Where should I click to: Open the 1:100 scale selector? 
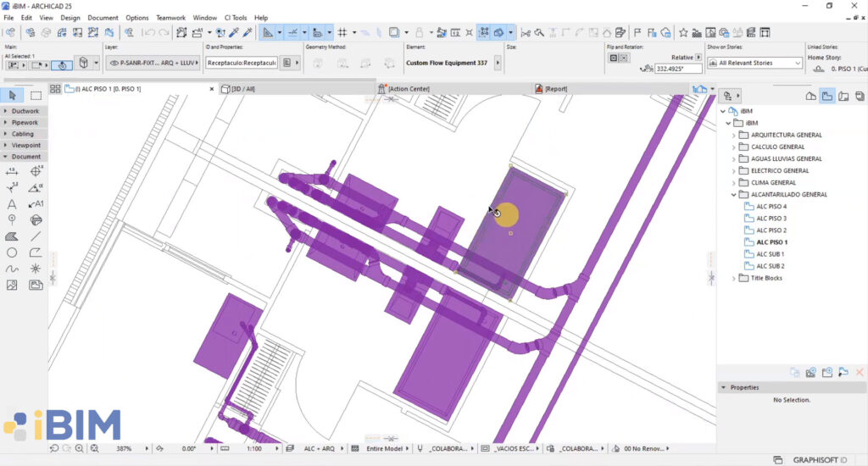point(254,449)
